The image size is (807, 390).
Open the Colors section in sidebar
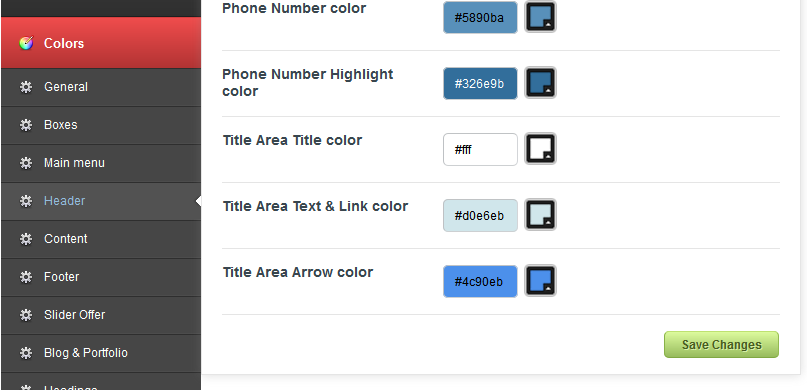[x=101, y=43]
